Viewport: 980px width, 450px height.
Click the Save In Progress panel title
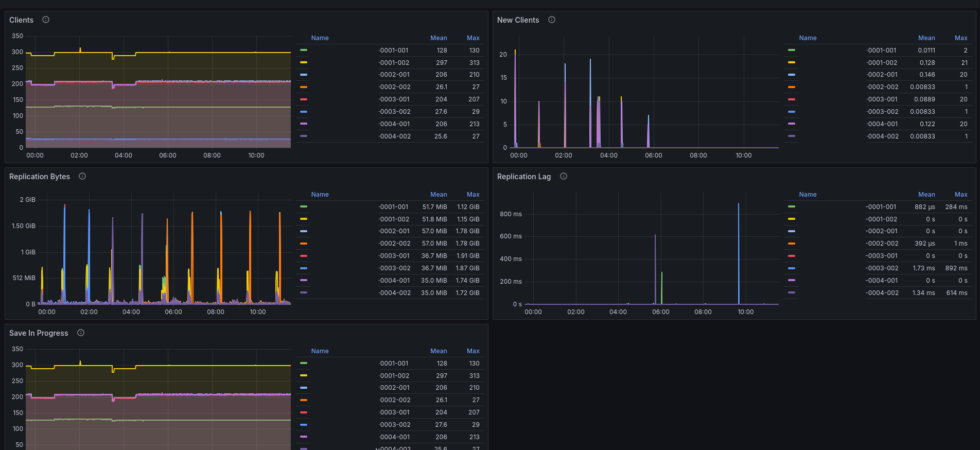tap(39, 333)
